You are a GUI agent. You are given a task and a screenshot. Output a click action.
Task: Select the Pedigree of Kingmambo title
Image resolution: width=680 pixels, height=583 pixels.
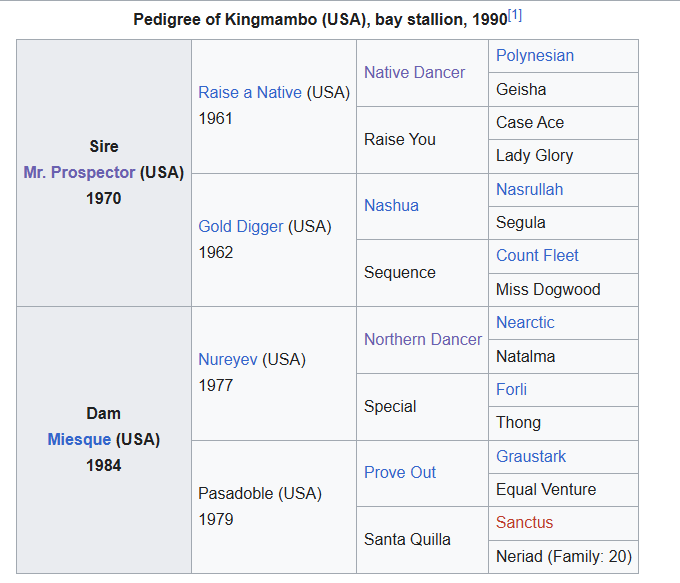320,20
